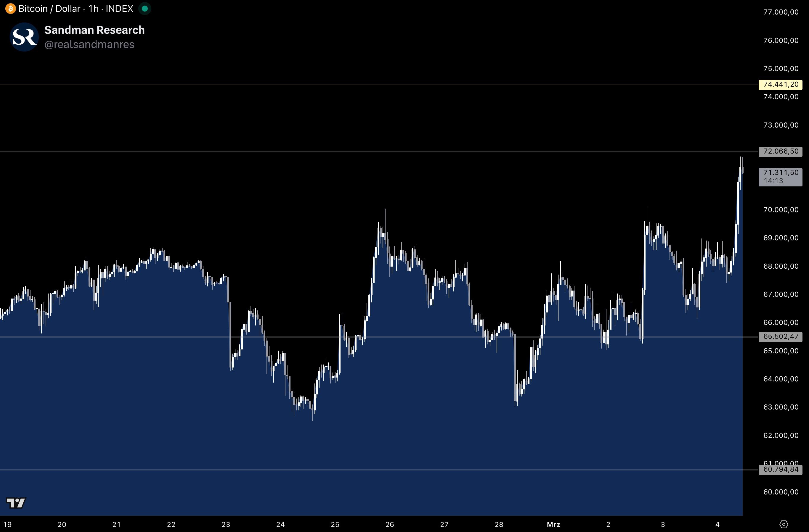This screenshot has height=532, width=809.
Task: Click the Bitcoin / Dollar symbol title
Action: pyautogui.click(x=49, y=9)
